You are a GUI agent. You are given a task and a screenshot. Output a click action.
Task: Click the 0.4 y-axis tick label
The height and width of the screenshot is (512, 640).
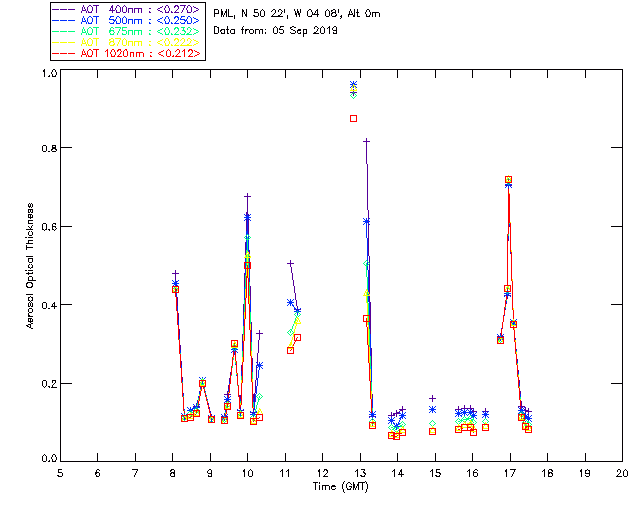click(x=49, y=305)
